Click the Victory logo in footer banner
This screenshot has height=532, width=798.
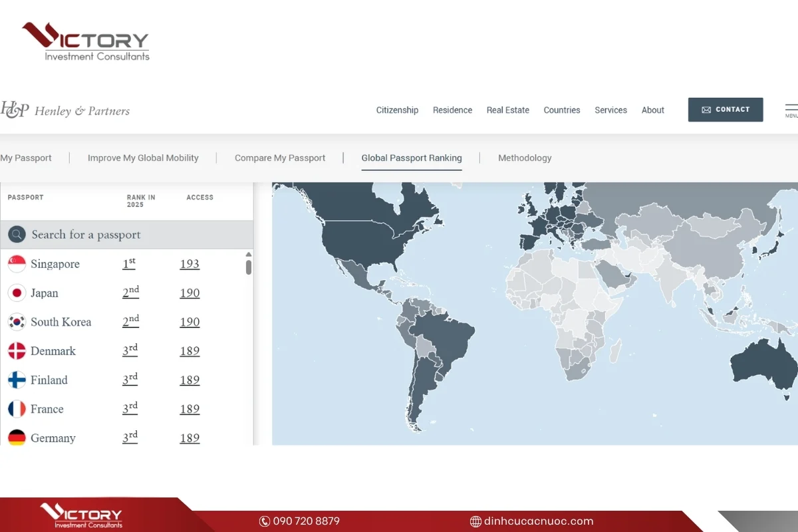click(x=81, y=516)
